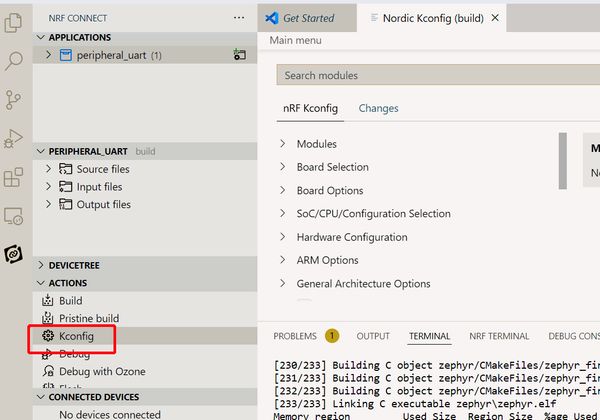The width and height of the screenshot is (600, 420).
Task: Expand the Modules Kconfig menu
Action: (282, 143)
